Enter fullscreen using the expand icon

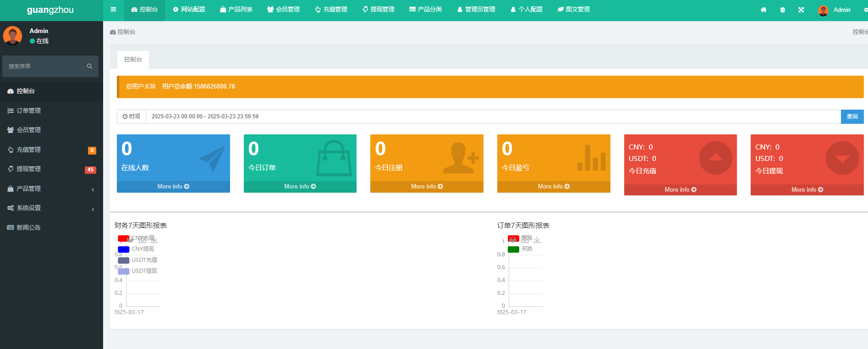[801, 10]
